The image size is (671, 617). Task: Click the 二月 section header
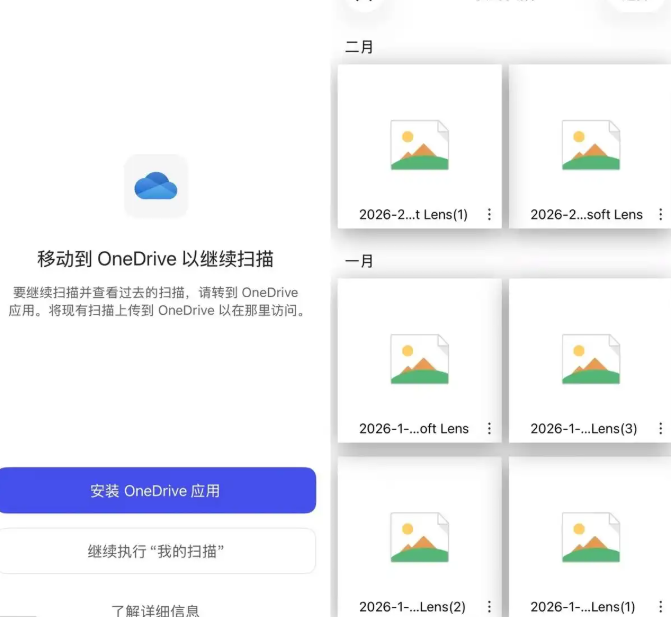pos(359,47)
